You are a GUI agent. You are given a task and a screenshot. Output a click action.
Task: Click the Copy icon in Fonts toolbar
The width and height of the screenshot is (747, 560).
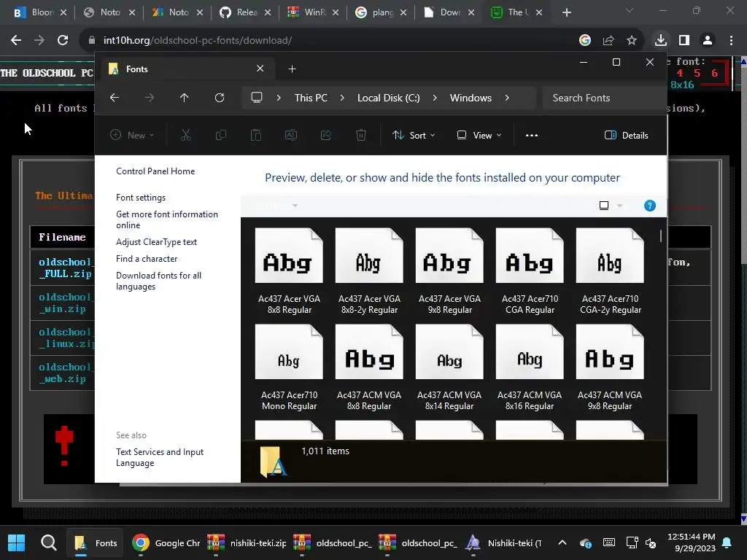pyautogui.click(x=220, y=135)
